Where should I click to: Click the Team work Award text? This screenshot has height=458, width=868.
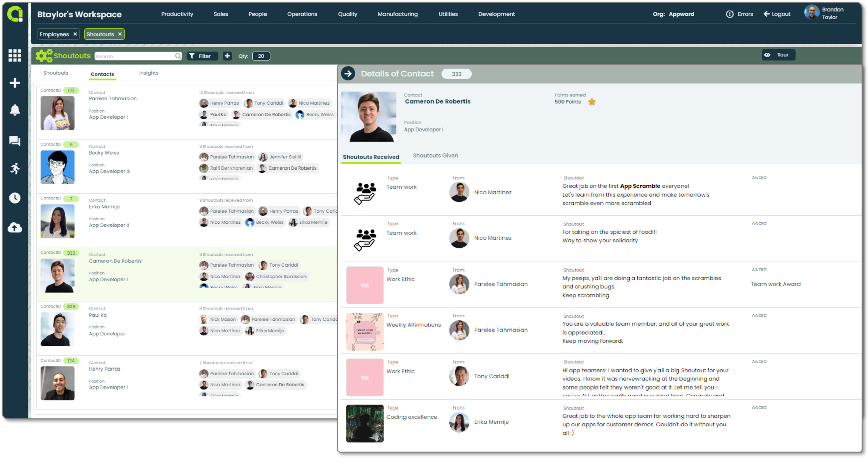pyautogui.click(x=775, y=284)
